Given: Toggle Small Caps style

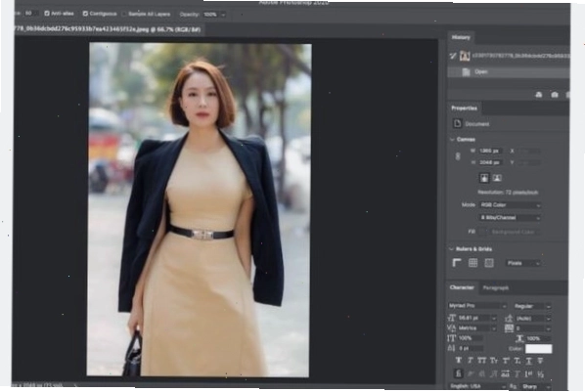Looking at the screenshot, I should (494, 361).
